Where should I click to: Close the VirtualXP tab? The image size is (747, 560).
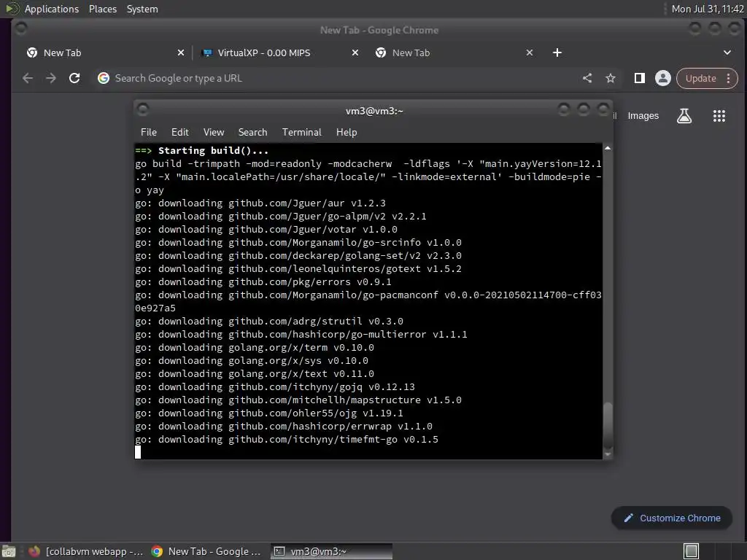pyautogui.click(x=355, y=52)
